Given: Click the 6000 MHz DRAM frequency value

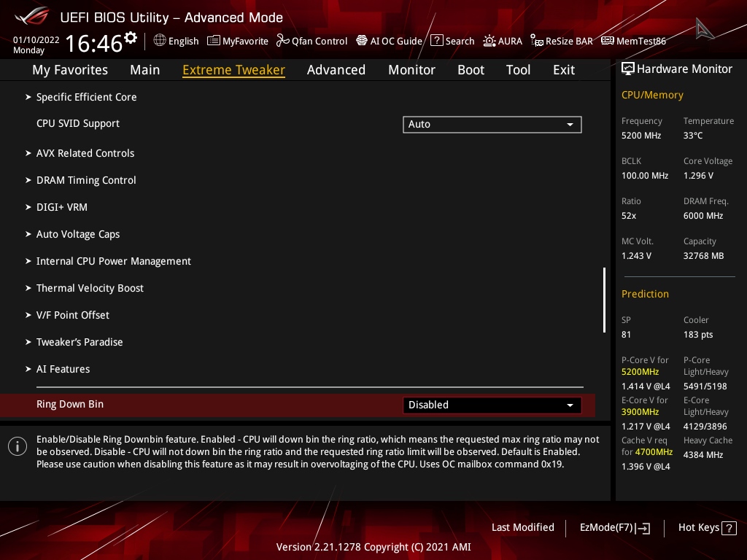Looking at the screenshot, I should click(703, 216).
